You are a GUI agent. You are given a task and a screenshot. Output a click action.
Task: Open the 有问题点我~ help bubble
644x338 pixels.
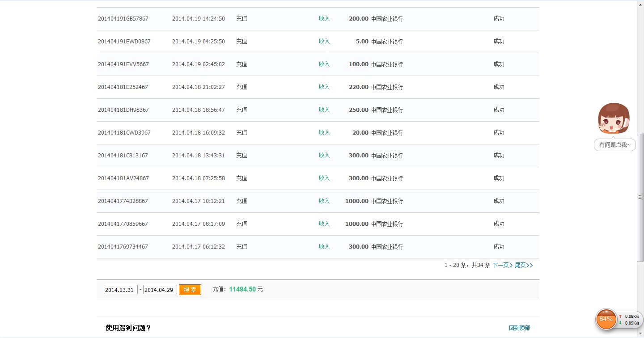[614, 145]
